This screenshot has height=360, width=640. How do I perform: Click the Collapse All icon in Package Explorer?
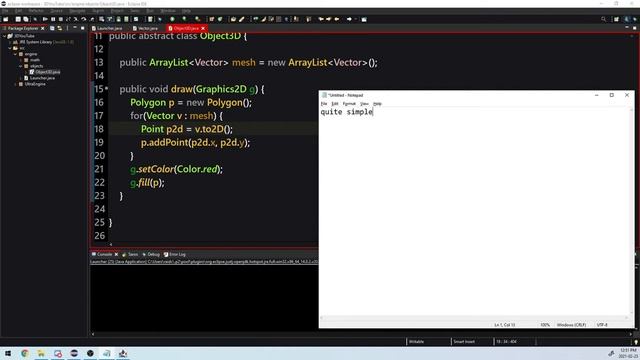[x=52, y=28]
